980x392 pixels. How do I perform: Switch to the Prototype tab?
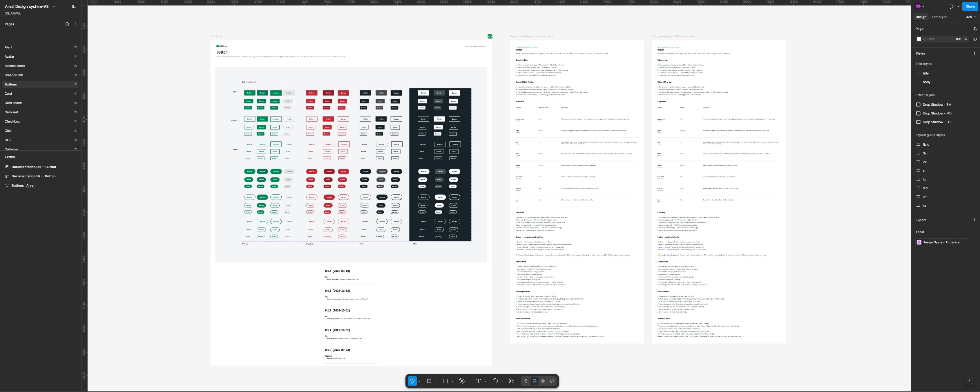click(939, 17)
